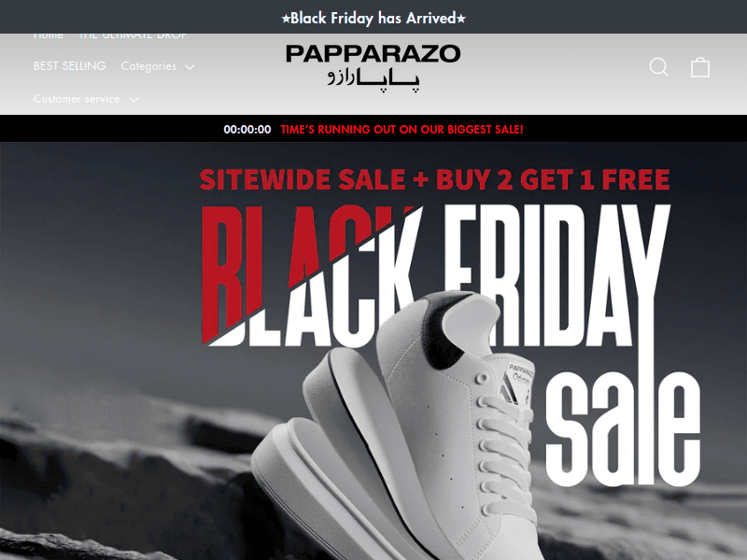Expand the Categories dropdown chevron
Viewport: 747px width, 560px height.
tap(190, 67)
